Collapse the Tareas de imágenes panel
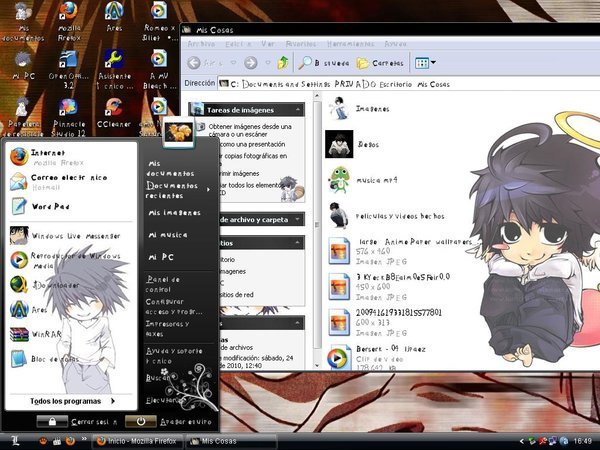Image resolution: width=600 pixels, height=450 pixels. tap(298, 110)
